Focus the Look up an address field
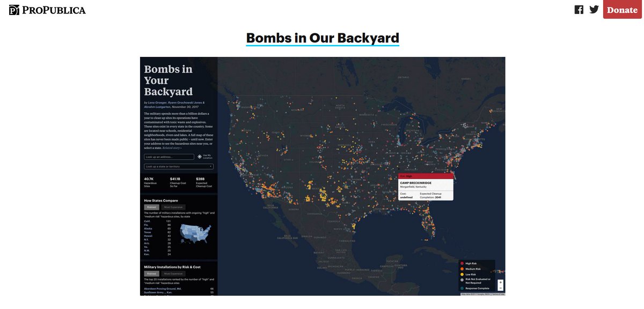This screenshot has width=644, height=309. pyautogui.click(x=169, y=157)
